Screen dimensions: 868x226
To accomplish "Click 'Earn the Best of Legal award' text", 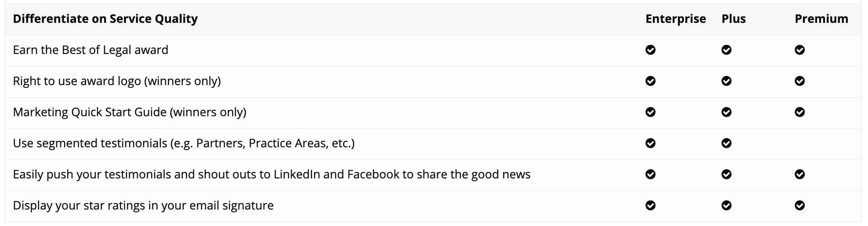I will (x=91, y=50).
